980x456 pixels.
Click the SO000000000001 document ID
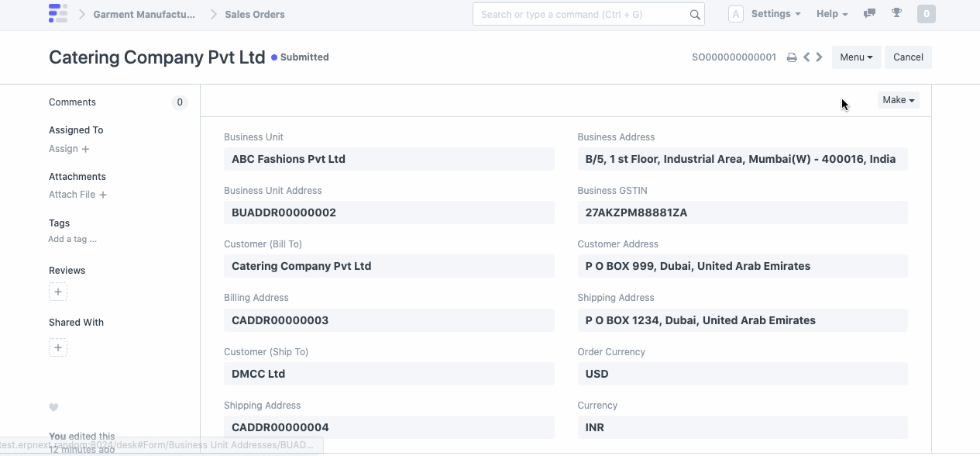click(x=734, y=57)
